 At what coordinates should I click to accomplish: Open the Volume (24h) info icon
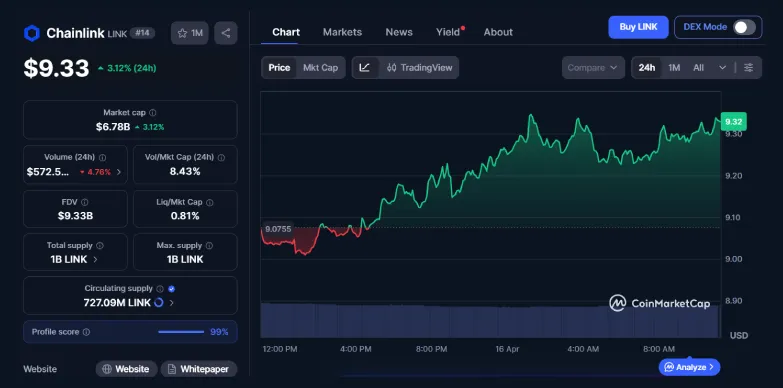(x=102, y=157)
